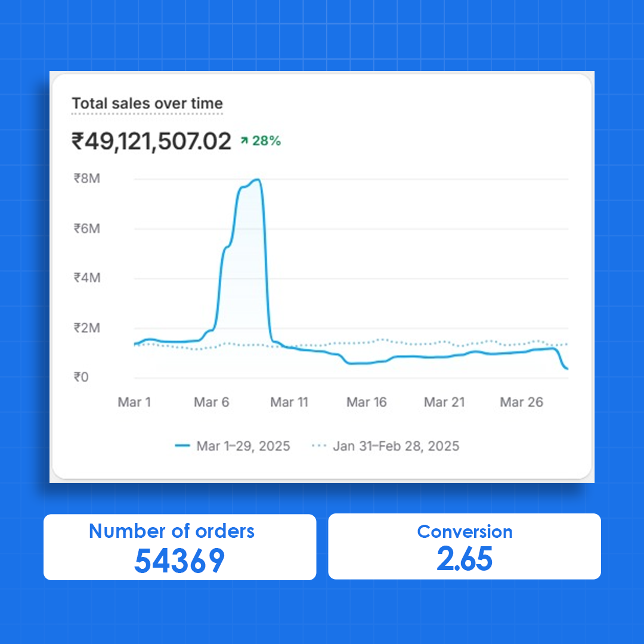Select the Number of orders card
Screen dimensions: 644x644
point(179,547)
